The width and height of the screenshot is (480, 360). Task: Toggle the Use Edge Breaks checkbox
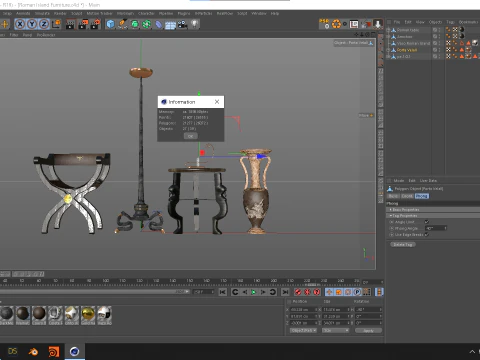tap(427, 235)
